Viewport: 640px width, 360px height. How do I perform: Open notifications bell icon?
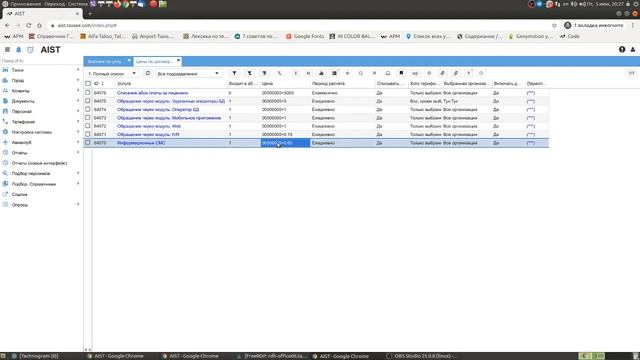click(x=18, y=49)
